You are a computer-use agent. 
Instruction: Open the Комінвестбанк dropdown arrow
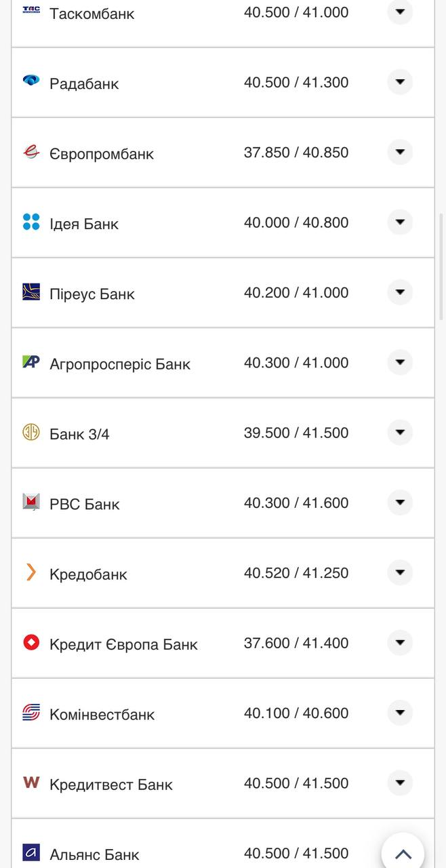pyautogui.click(x=400, y=713)
